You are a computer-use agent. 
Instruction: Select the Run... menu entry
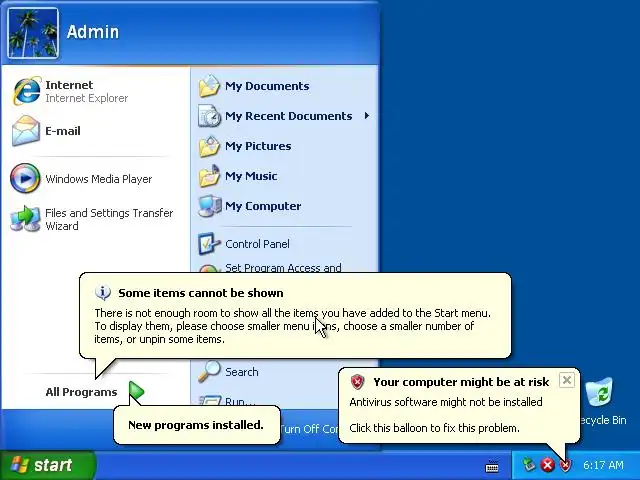pyautogui.click(x=240, y=402)
